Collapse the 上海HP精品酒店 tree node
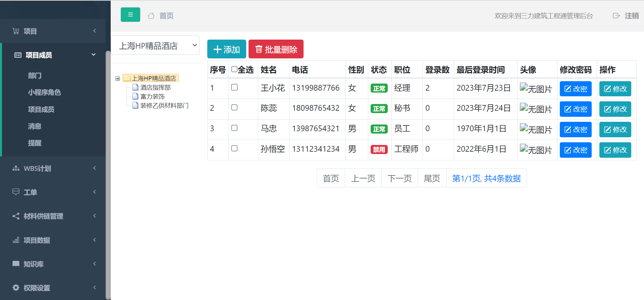This screenshot has height=300, width=644. 118,79
